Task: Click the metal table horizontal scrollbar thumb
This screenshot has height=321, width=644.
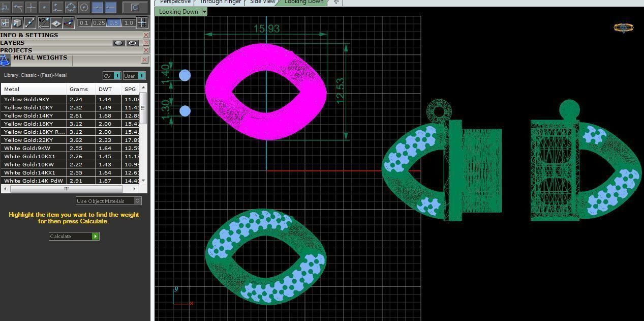Action: pyautogui.click(x=66, y=189)
